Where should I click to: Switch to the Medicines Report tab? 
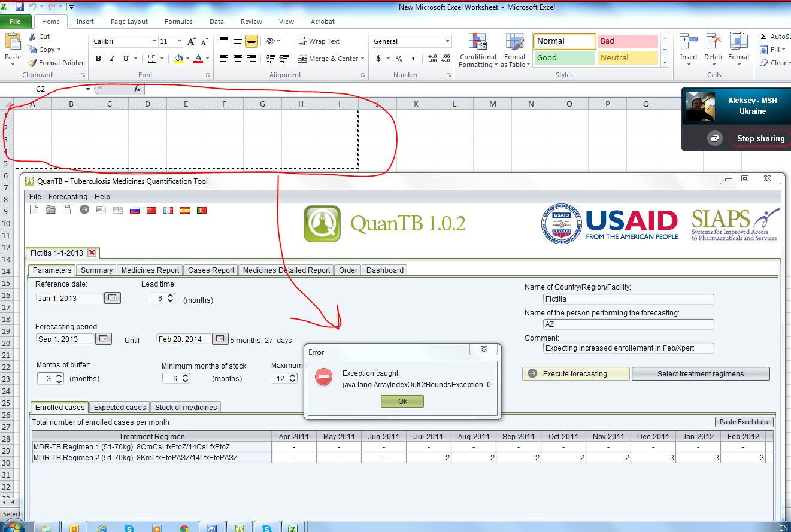[150, 270]
